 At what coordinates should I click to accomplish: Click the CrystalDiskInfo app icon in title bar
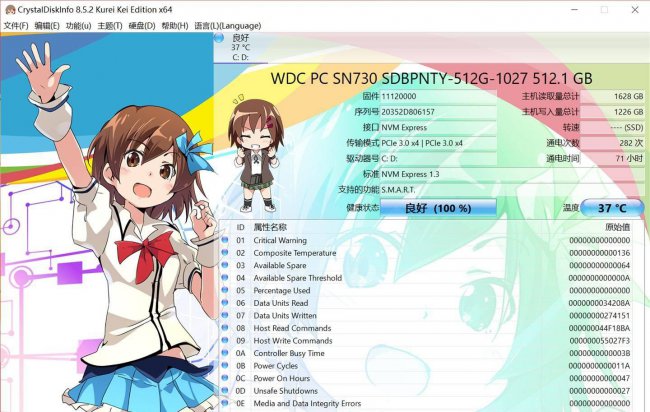click(10, 10)
